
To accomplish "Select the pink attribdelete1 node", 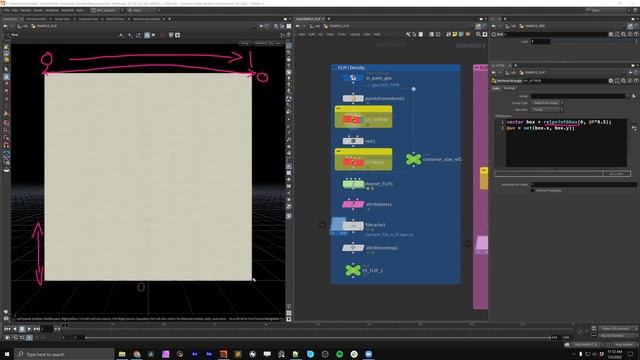I will pos(353,204).
